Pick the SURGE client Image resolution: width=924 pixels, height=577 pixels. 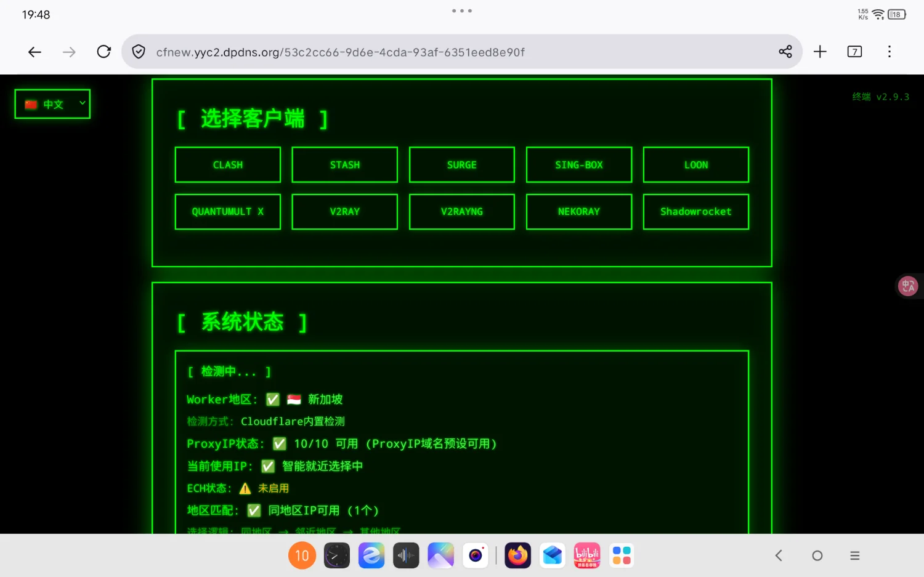pyautogui.click(x=462, y=164)
